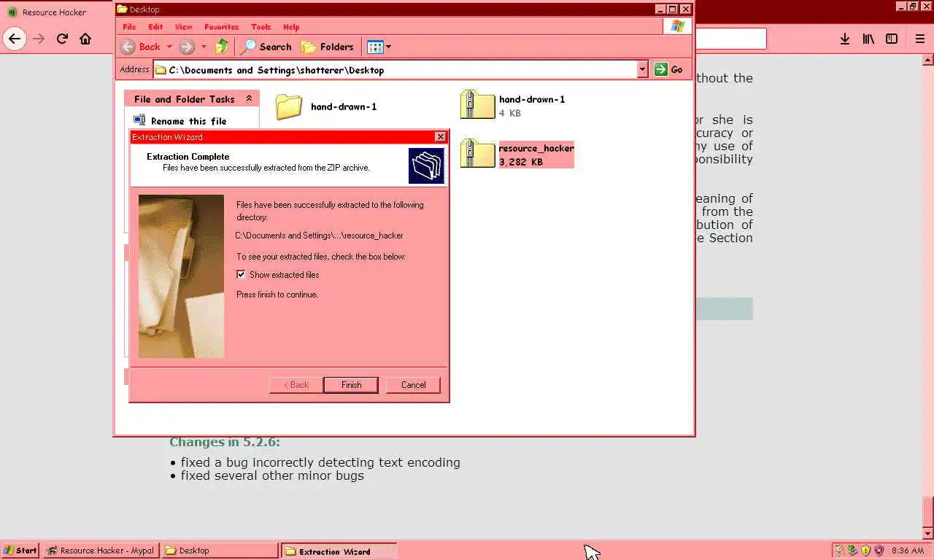Open the Address bar dropdown list
Viewport: 934px width, 560px height.
coord(642,69)
